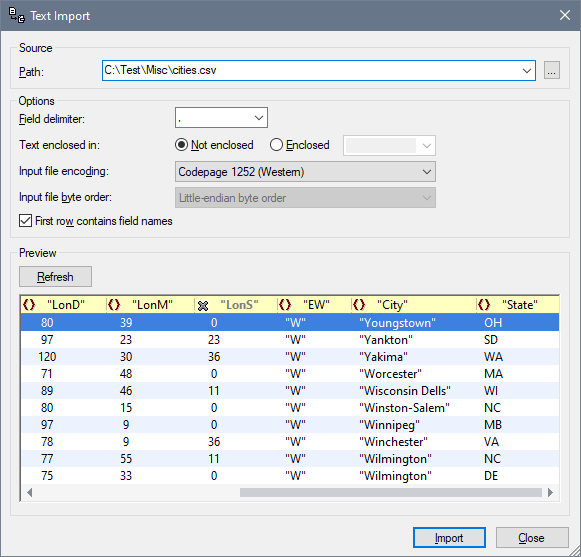Click the preview horizontal scrollbar thumb
This screenshot has width=581, height=557.
click(x=391, y=493)
